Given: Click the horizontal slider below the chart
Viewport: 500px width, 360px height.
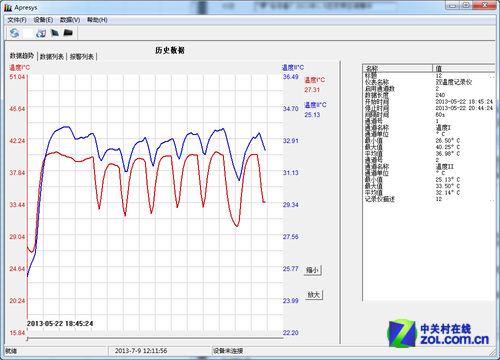Looking at the screenshot, I should (155, 338).
